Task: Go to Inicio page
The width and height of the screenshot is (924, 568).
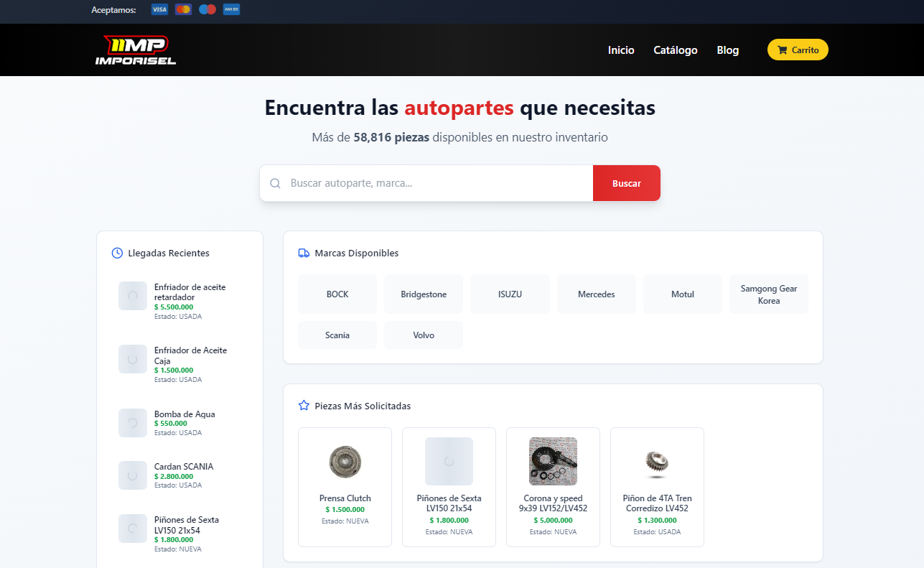Action: click(x=621, y=50)
